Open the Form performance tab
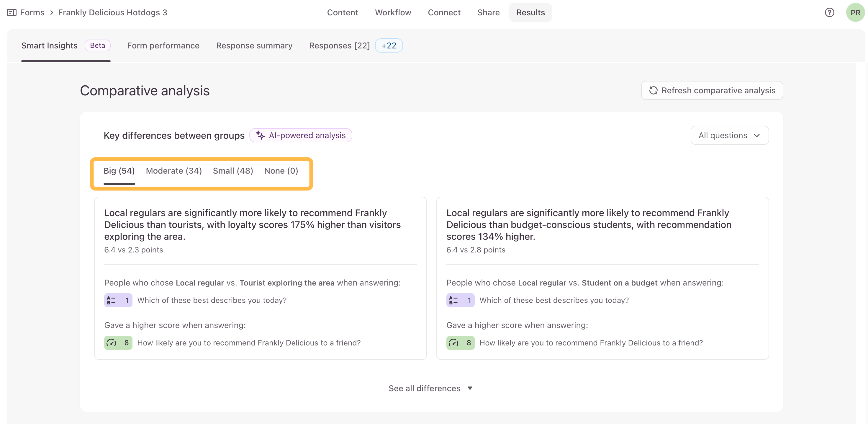This screenshot has height=424, width=868. click(x=163, y=45)
